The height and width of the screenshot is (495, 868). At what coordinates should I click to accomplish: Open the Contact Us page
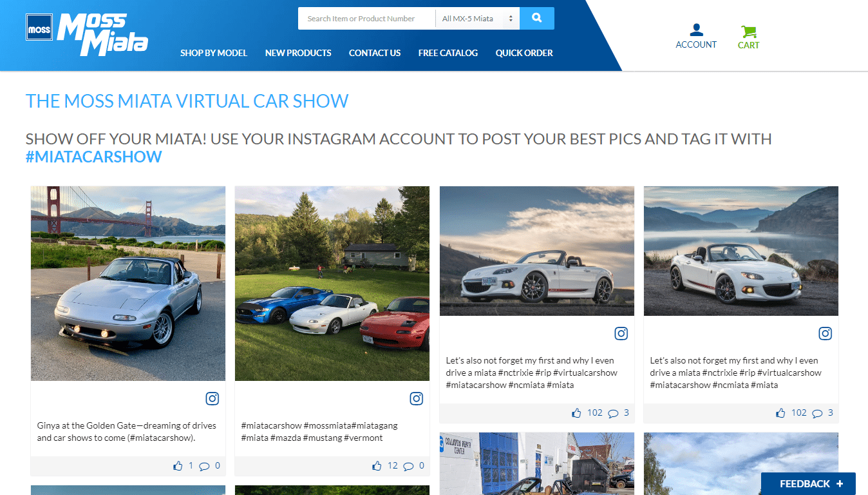tap(375, 53)
